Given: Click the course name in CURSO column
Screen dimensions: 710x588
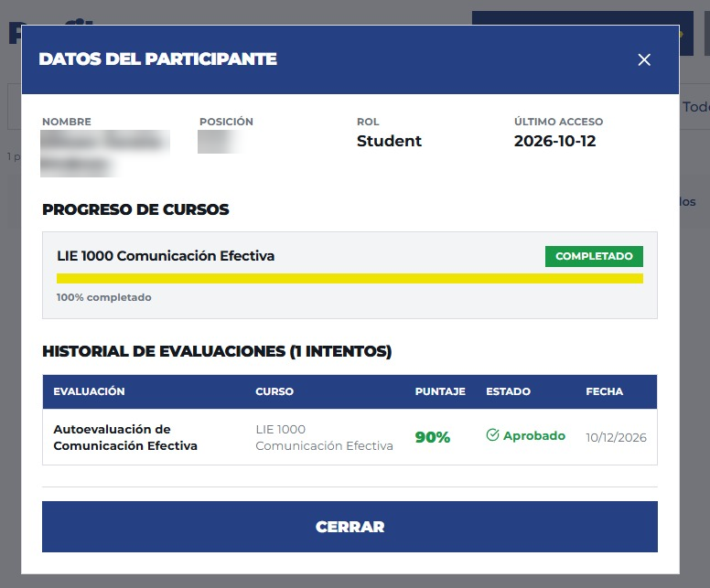Looking at the screenshot, I should pos(324,437).
